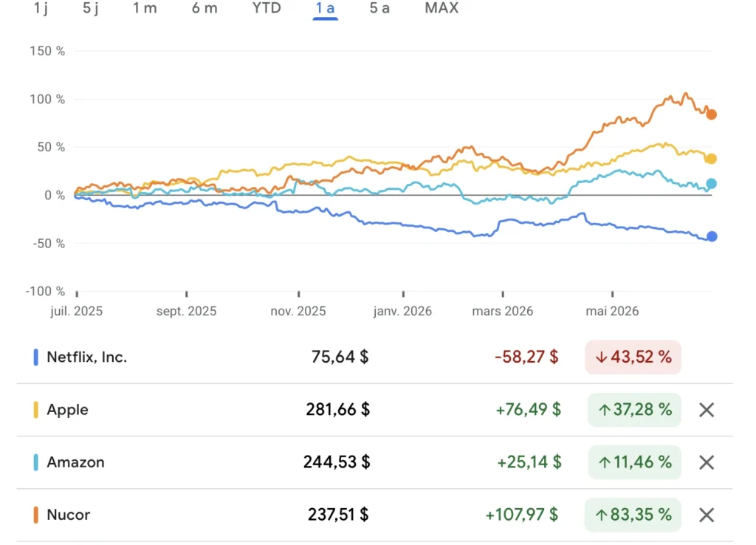Click the sept. 2025 axis label
Image resolution: width=756 pixels, height=545 pixels.
(187, 311)
